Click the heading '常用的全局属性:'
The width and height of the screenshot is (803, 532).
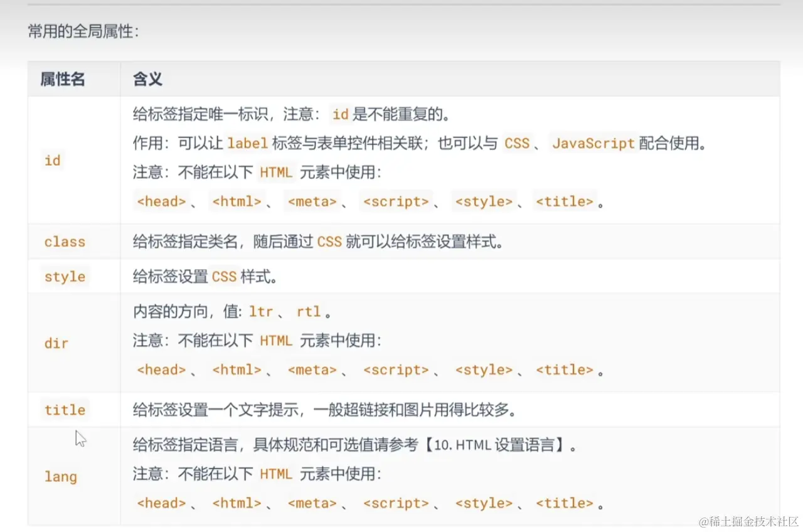click(83, 31)
